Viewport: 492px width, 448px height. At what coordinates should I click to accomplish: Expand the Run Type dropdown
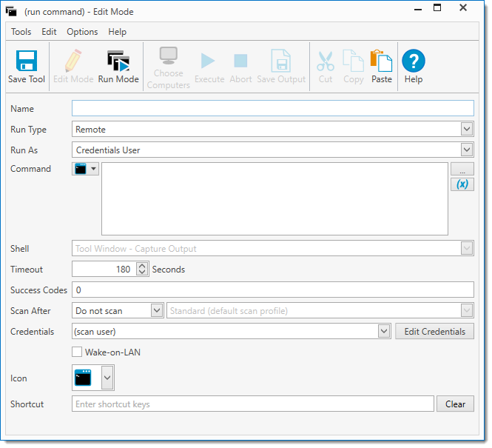(x=467, y=130)
